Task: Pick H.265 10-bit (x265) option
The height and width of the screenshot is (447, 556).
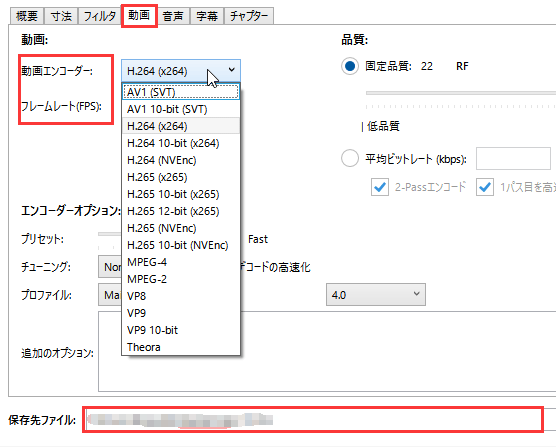Action: [181, 194]
